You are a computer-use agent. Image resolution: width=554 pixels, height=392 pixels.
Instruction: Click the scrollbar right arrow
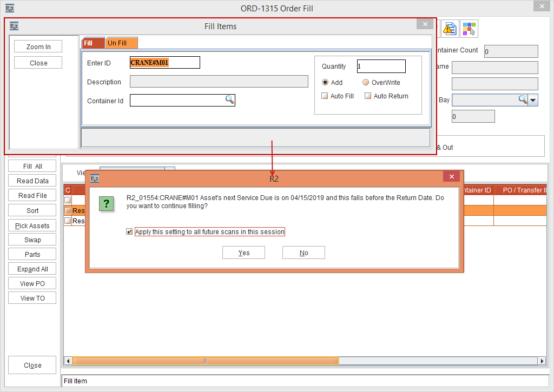[x=542, y=361]
